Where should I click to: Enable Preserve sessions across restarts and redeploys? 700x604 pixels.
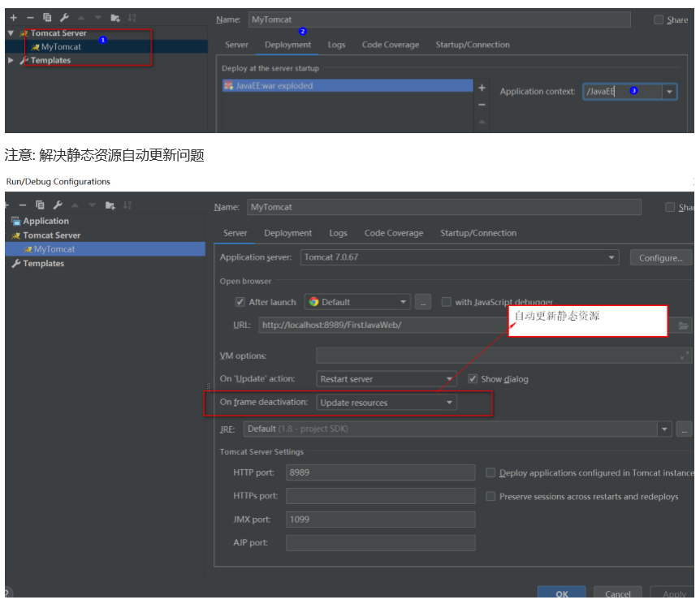tap(490, 496)
